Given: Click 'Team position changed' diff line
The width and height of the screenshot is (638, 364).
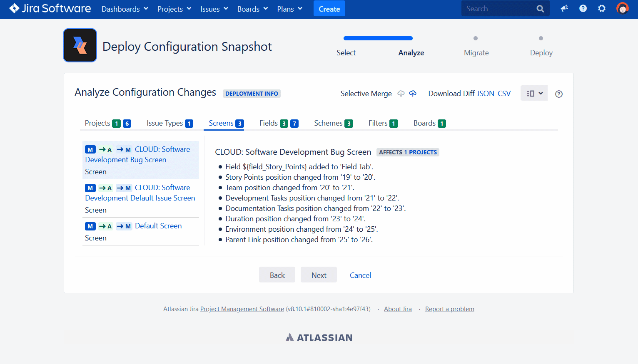Looking at the screenshot, I should click(x=290, y=188).
